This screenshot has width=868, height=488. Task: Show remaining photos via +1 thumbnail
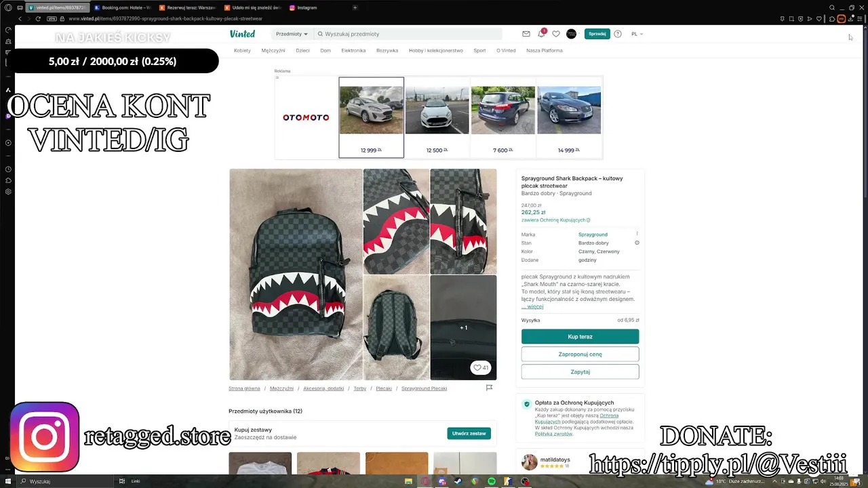point(464,327)
